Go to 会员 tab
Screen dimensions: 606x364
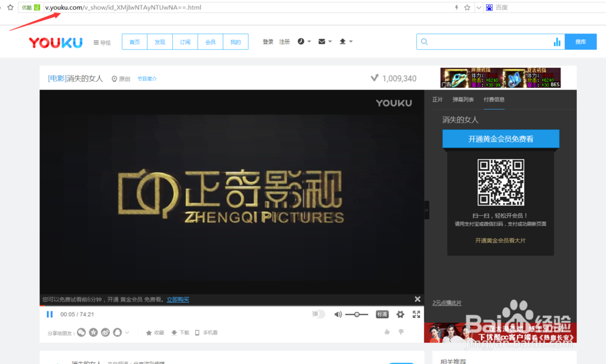[x=210, y=42]
